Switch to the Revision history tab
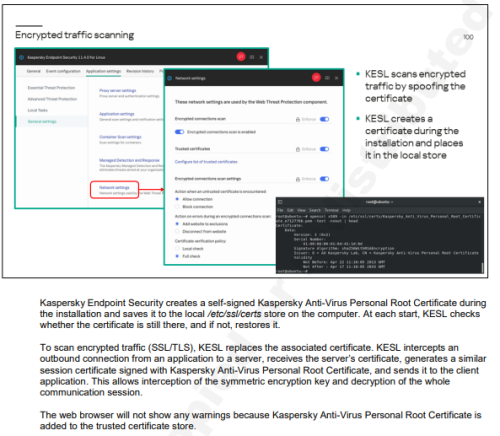The image size is (500, 436). click(140, 71)
